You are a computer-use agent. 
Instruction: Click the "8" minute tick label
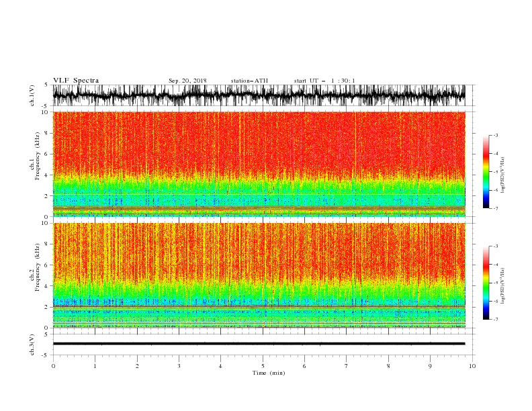[x=388, y=366]
